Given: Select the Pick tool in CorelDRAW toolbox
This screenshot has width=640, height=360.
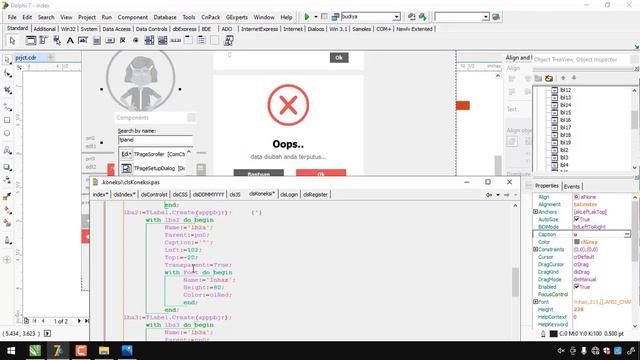Looking at the screenshot, I should coord(7,60).
